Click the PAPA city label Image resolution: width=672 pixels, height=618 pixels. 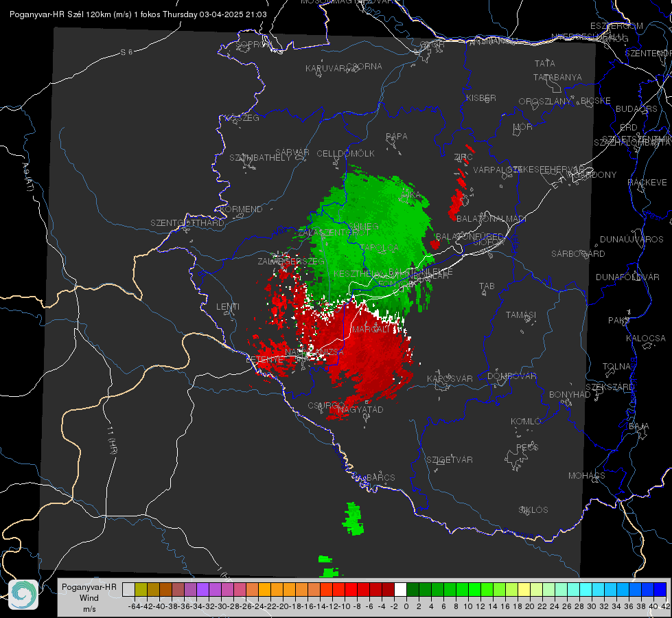click(397, 137)
